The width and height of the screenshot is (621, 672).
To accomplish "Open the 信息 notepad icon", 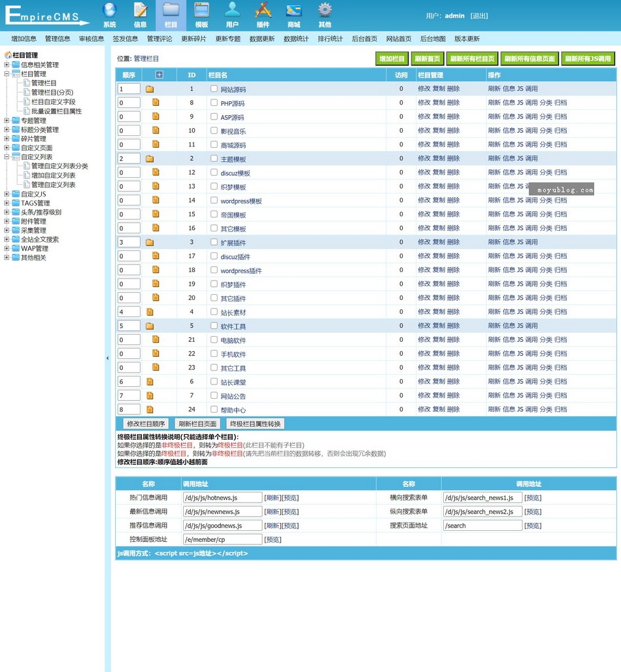I will 140,10.
